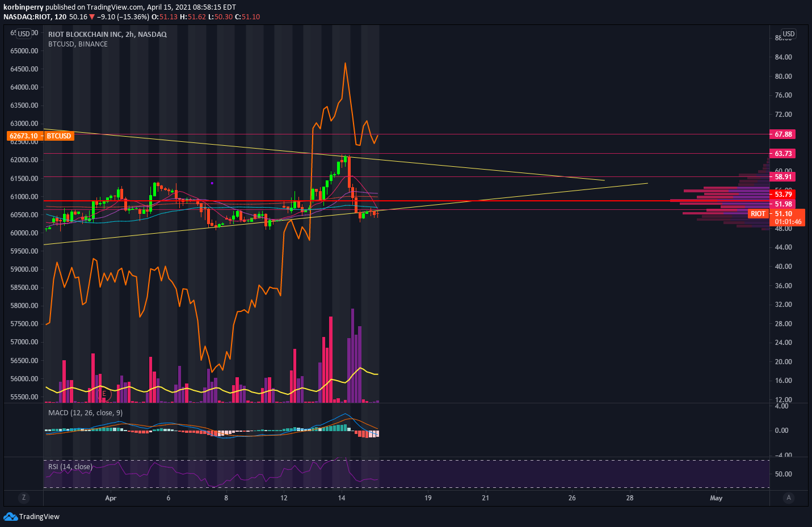Open MACD (12, 26, close, 9) indicator legend
Screen dimensions: 812x527
pyautogui.click(x=85, y=413)
